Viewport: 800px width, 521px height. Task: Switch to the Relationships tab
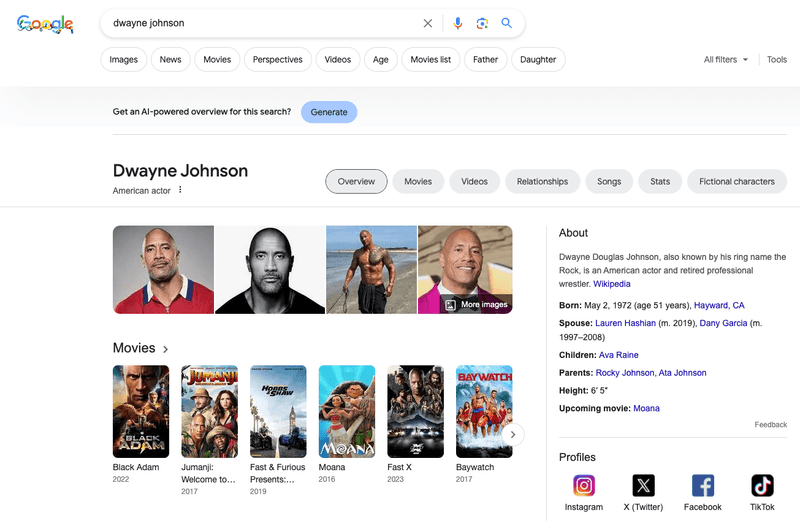click(542, 182)
